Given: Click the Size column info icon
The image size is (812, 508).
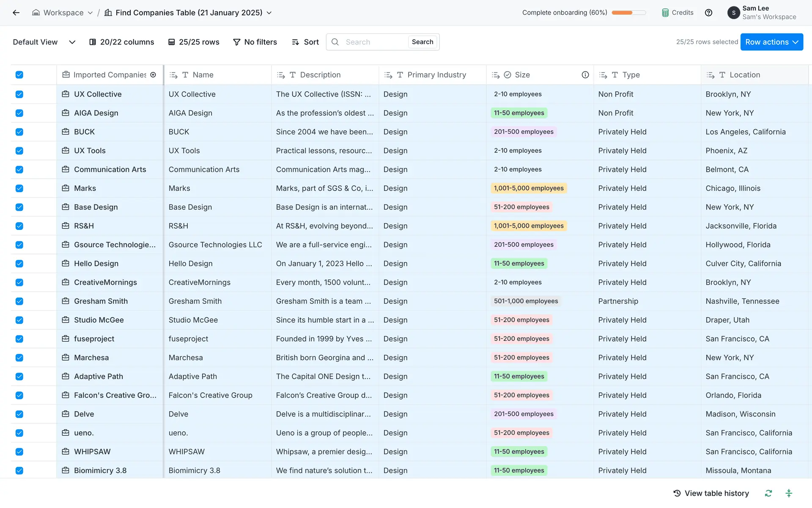Looking at the screenshot, I should [x=585, y=75].
